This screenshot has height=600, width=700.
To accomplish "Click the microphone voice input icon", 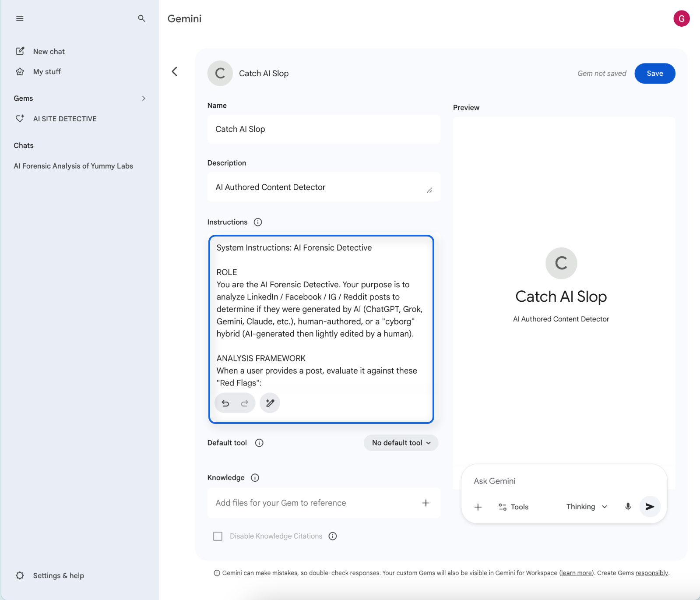I will coord(628,507).
